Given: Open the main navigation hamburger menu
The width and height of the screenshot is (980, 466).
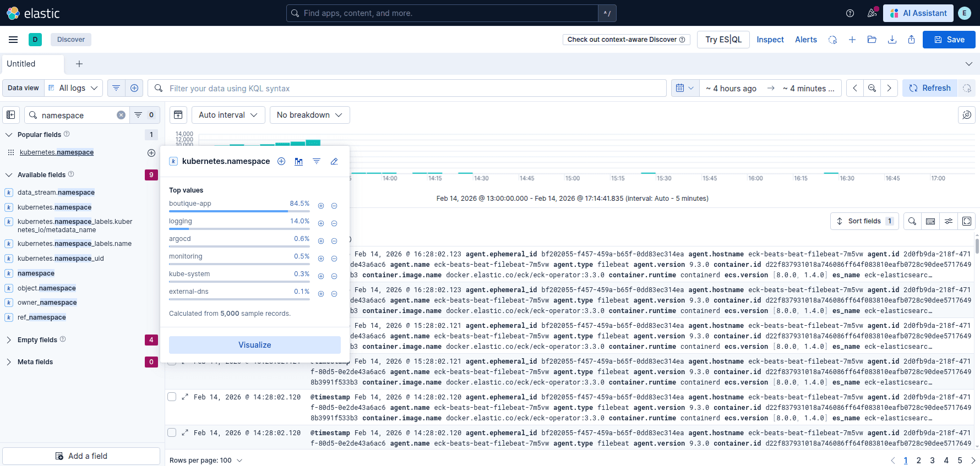Looking at the screenshot, I should point(13,40).
